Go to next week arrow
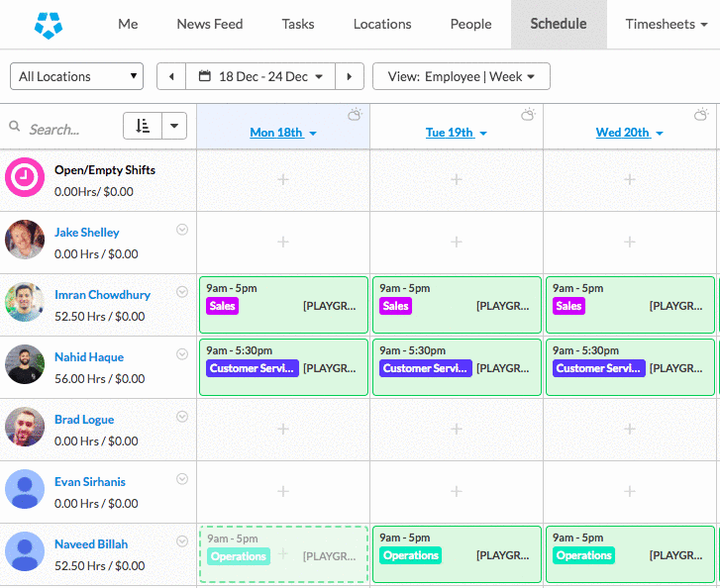The width and height of the screenshot is (720, 588). coord(349,76)
